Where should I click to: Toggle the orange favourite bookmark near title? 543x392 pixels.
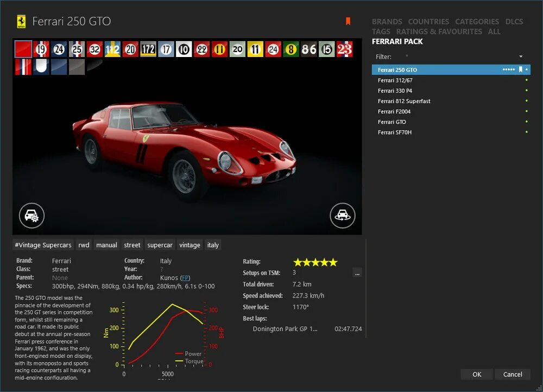point(348,22)
